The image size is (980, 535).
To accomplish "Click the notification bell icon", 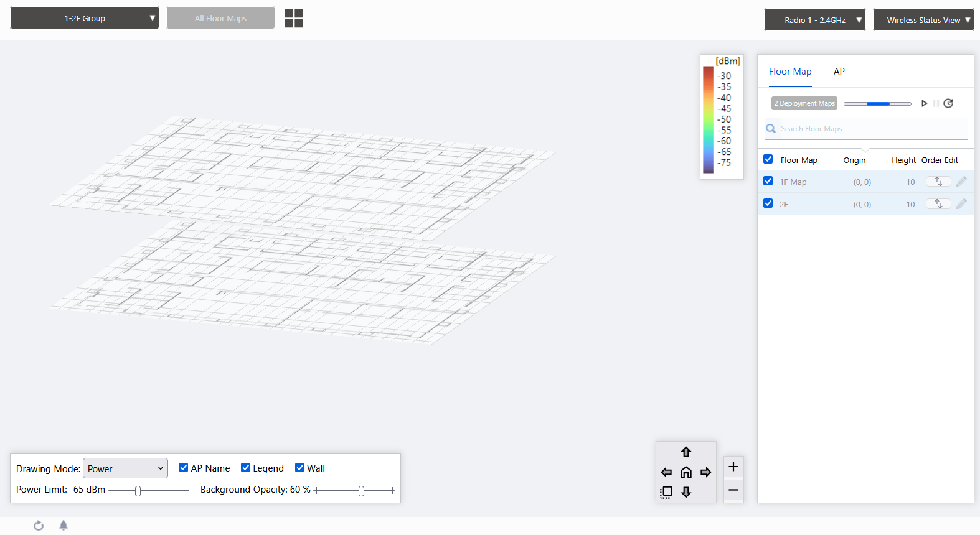I will coord(64,526).
